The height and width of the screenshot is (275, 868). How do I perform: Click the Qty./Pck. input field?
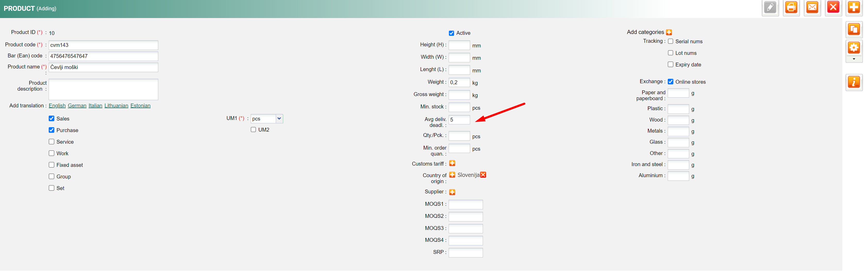[x=459, y=136]
